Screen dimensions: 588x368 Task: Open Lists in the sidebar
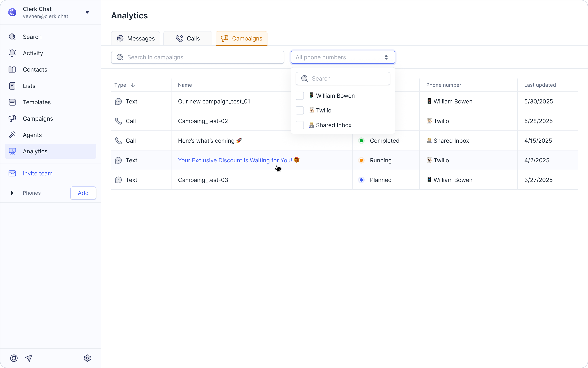point(51,86)
